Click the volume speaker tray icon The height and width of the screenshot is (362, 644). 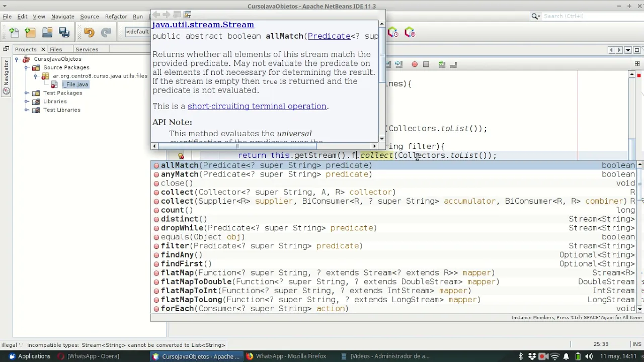pyautogui.click(x=588, y=356)
